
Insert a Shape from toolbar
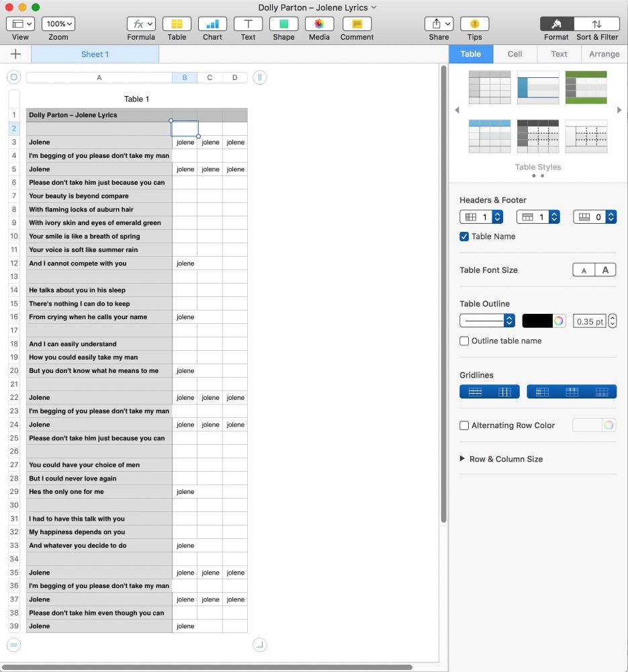(283, 24)
